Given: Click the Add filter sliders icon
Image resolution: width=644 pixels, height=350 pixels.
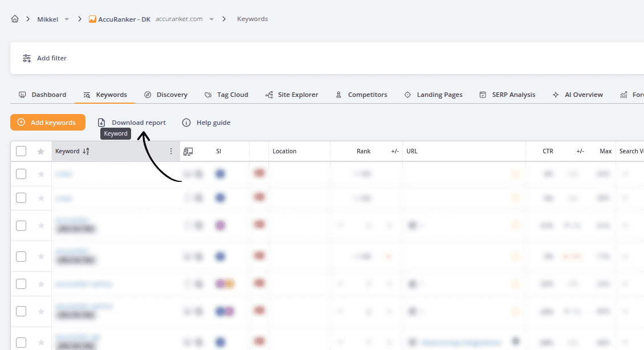Looking at the screenshot, I should pos(27,58).
